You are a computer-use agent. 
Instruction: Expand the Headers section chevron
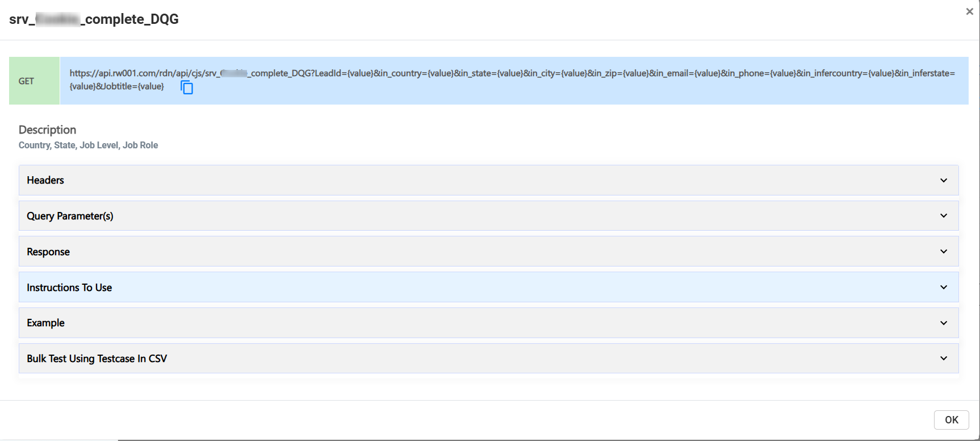click(943, 180)
